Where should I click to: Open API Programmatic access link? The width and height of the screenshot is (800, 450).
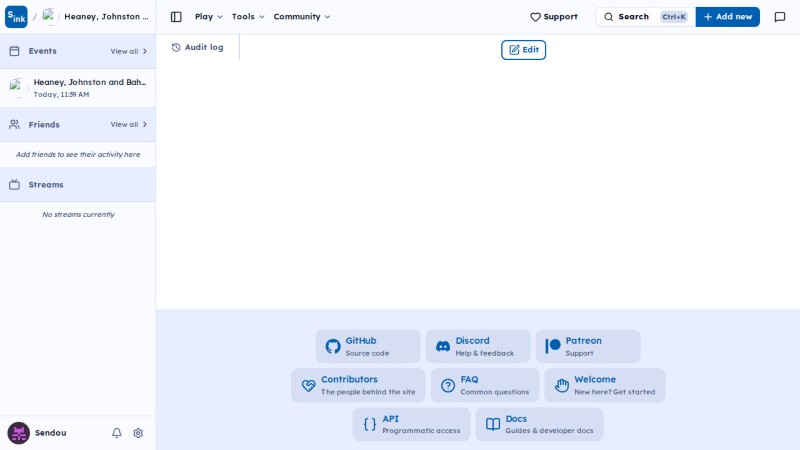click(x=411, y=424)
